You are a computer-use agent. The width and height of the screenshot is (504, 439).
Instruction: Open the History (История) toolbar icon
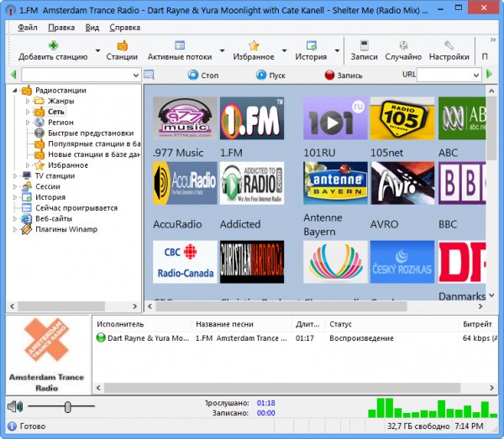[x=311, y=45]
